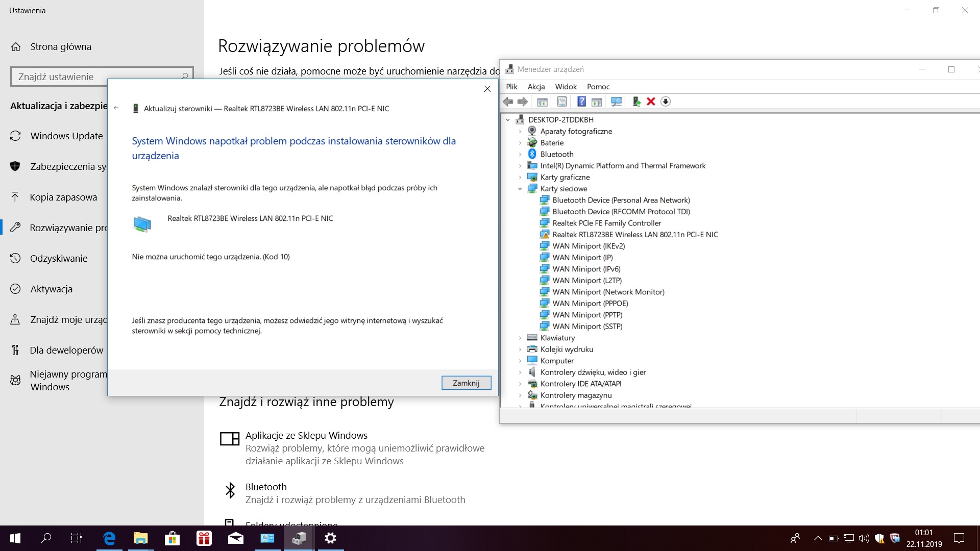Viewport: 980px width, 551px height.
Task: Close the Update Drivers dialog with X
Action: (487, 89)
